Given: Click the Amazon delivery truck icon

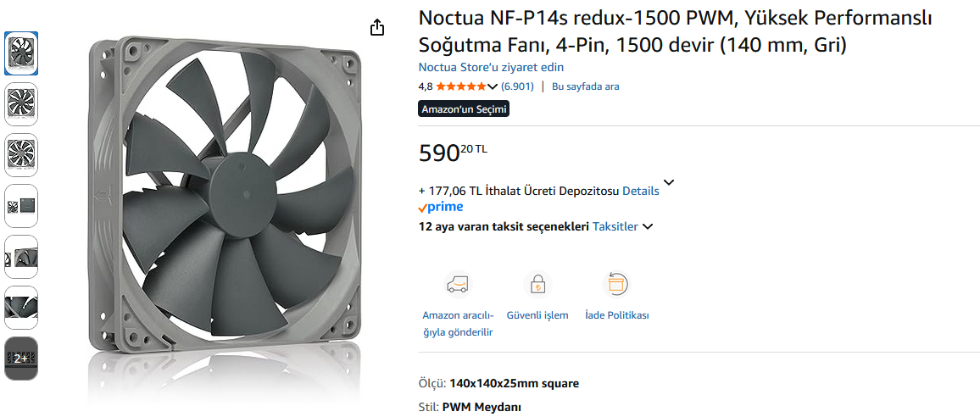Looking at the screenshot, I should (x=458, y=284).
